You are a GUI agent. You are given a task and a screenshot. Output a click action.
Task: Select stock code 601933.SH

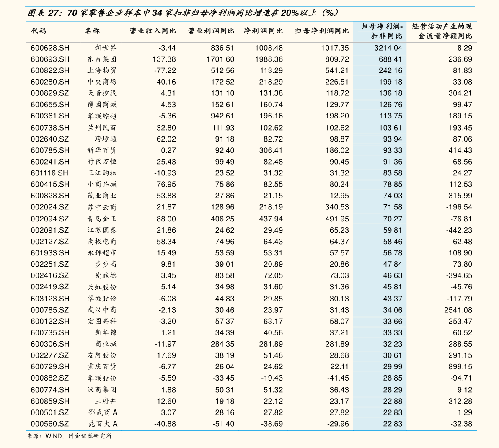click(50, 253)
